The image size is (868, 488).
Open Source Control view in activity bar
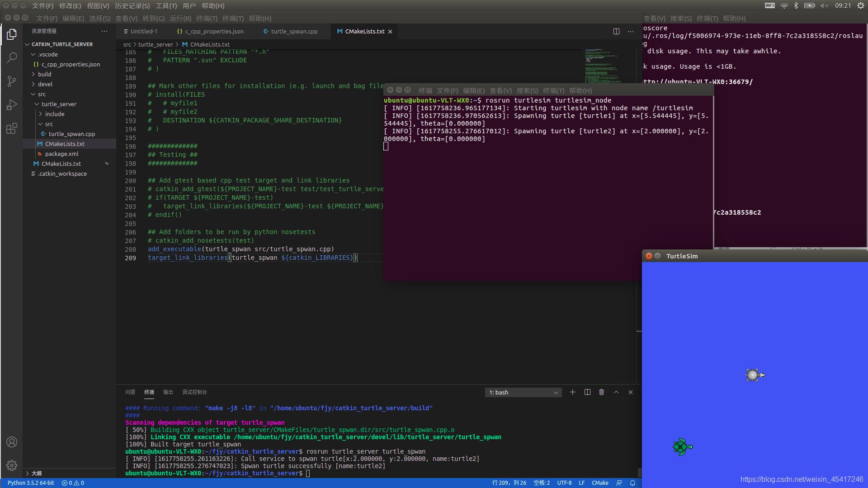pos(12,81)
